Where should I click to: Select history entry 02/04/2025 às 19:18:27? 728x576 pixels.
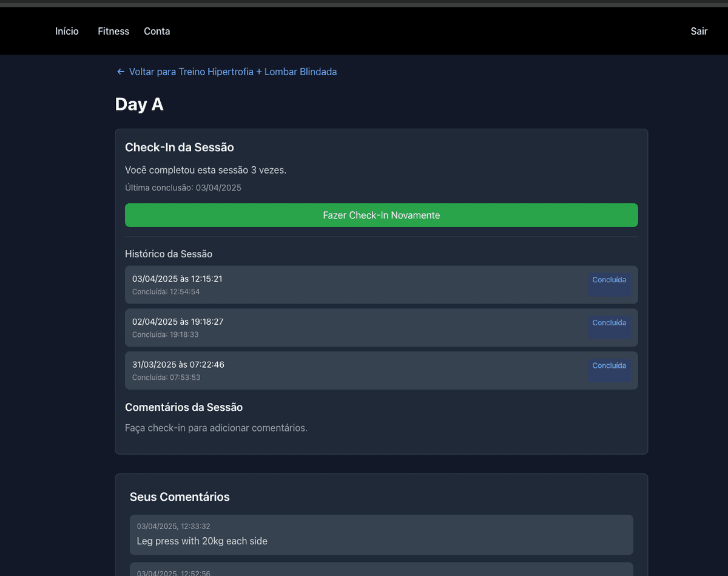click(382, 328)
